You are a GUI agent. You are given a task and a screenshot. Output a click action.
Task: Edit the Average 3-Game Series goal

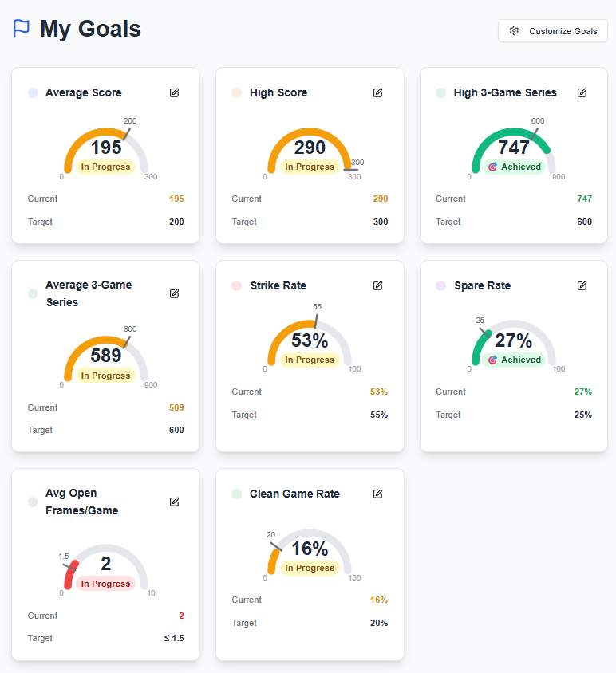pos(174,293)
